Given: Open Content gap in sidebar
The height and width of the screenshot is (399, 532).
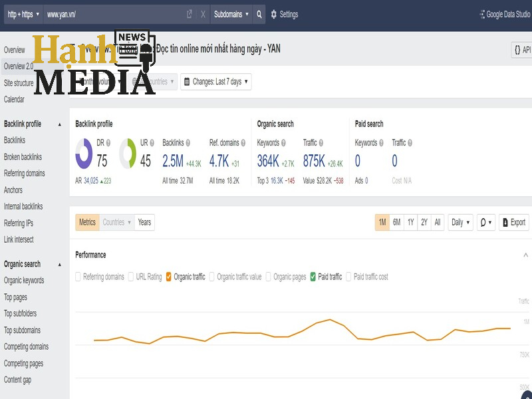Looking at the screenshot, I should coord(18,380).
